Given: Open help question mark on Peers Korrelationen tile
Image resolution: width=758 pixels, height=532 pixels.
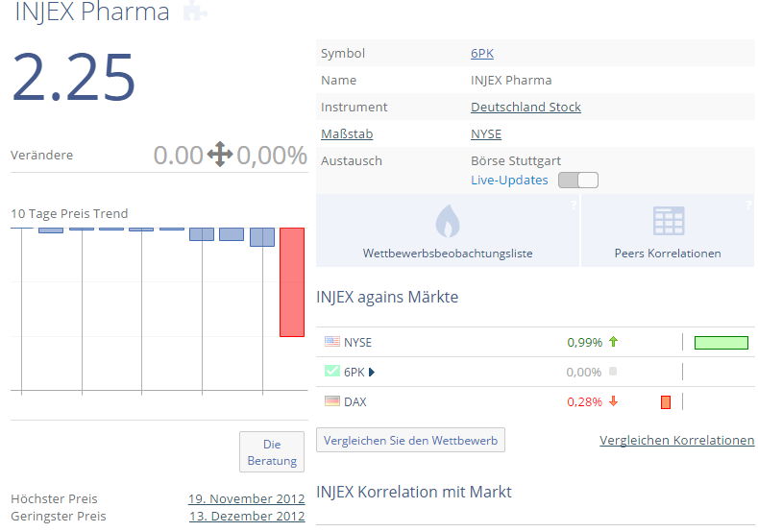Looking at the screenshot, I should [x=746, y=205].
